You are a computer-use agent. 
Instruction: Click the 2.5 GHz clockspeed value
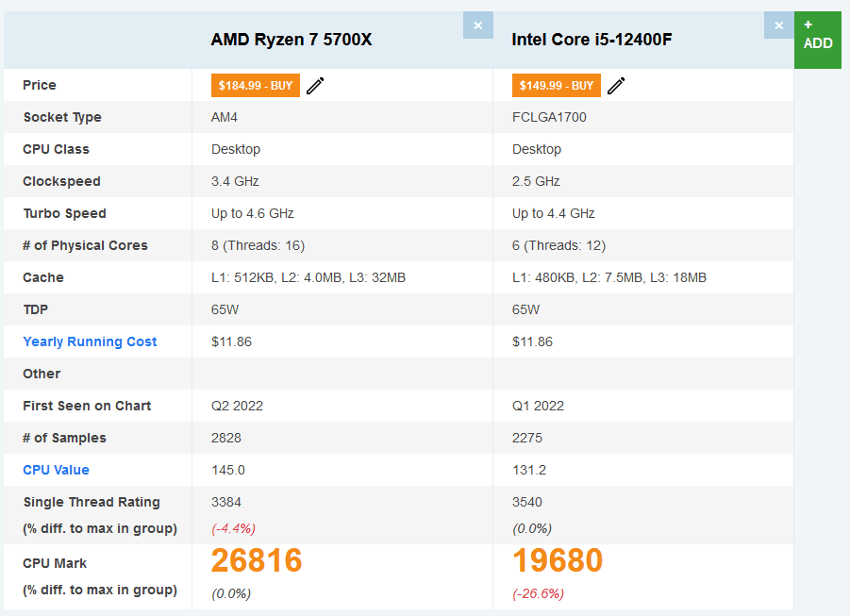(536, 181)
